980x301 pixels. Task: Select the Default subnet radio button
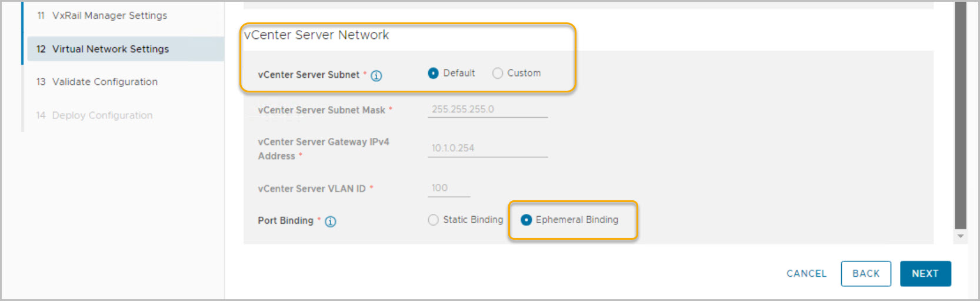434,73
